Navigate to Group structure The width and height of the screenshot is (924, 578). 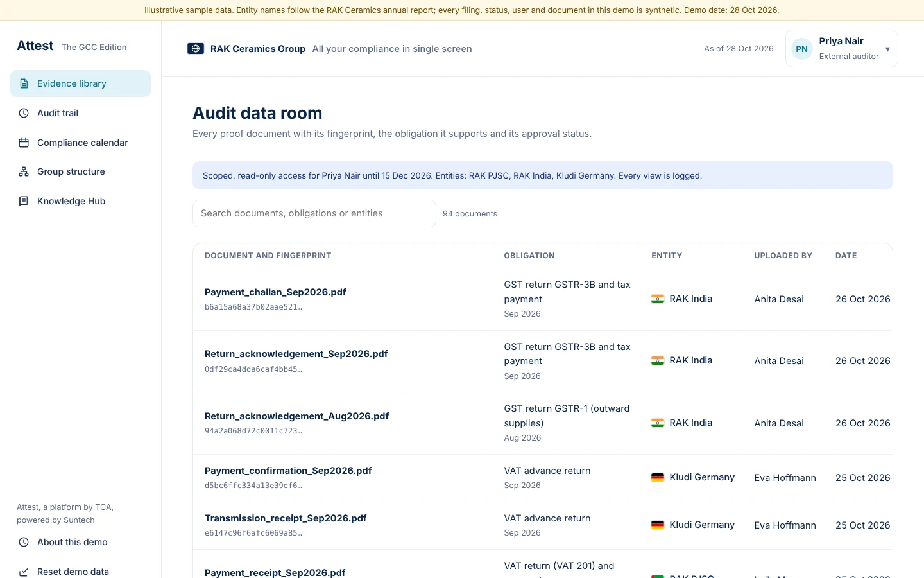click(80, 171)
